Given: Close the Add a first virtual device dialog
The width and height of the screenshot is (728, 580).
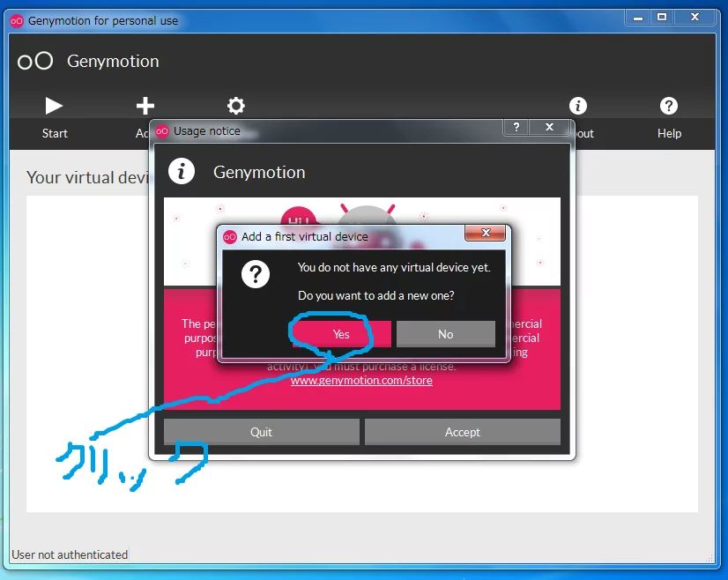Looking at the screenshot, I should click(x=485, y=234).
